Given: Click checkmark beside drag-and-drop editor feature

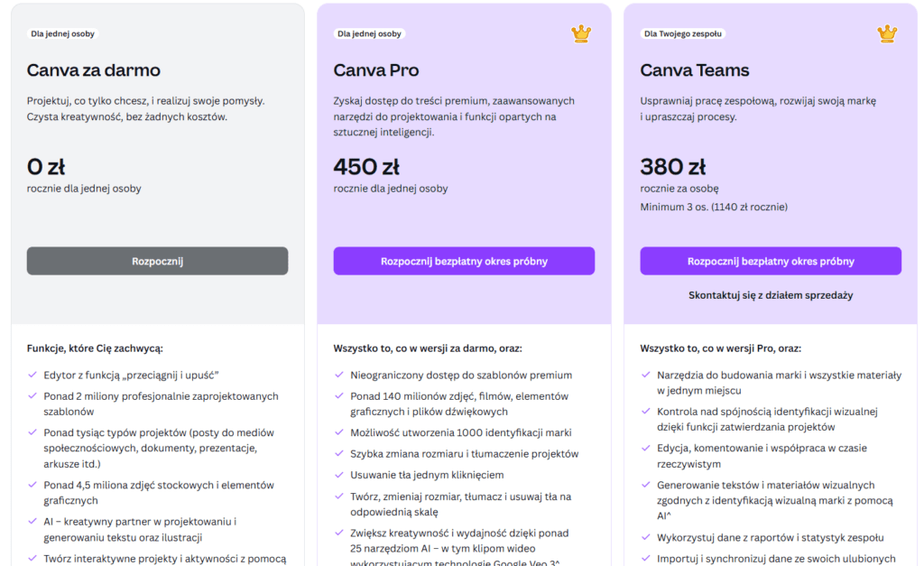Looking at the screenshot, I should click(32, 375).
